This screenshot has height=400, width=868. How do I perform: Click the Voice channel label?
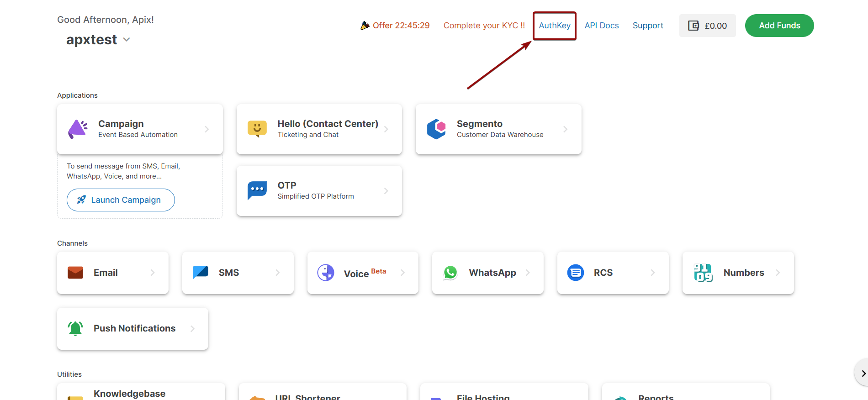point(356,274)
